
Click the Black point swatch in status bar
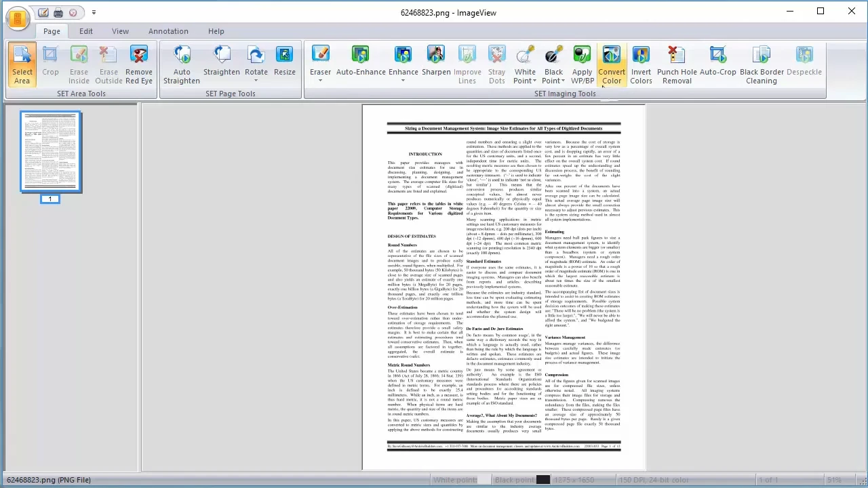[x=542, y=480]
